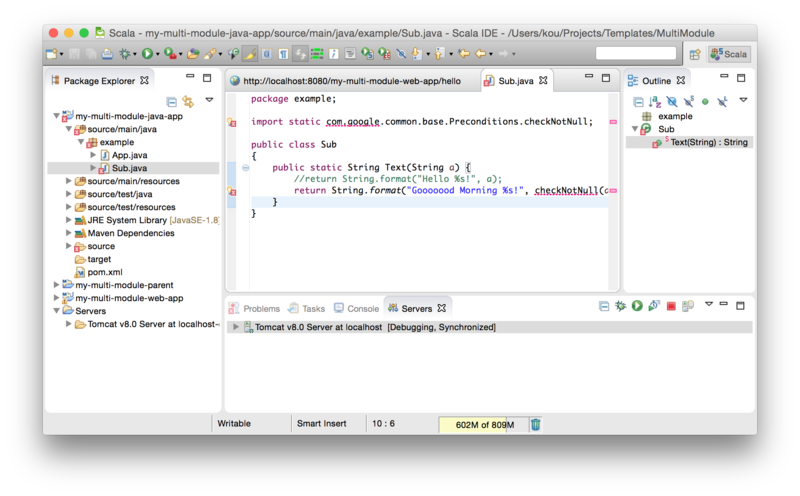Open the Problems tab
Screen dimensions: 800x496
click(x=255, y=308)
